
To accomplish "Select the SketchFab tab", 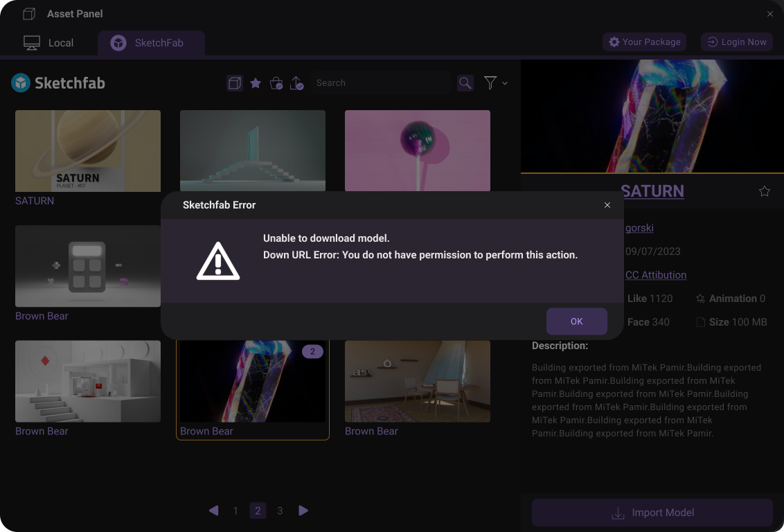I will tap(150, 43).
